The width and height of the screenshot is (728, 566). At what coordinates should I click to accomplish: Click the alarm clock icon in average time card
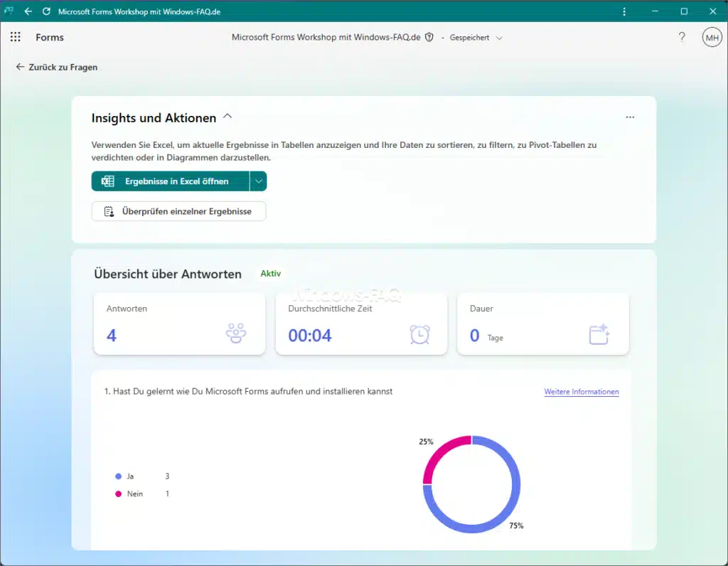point(419,334)
